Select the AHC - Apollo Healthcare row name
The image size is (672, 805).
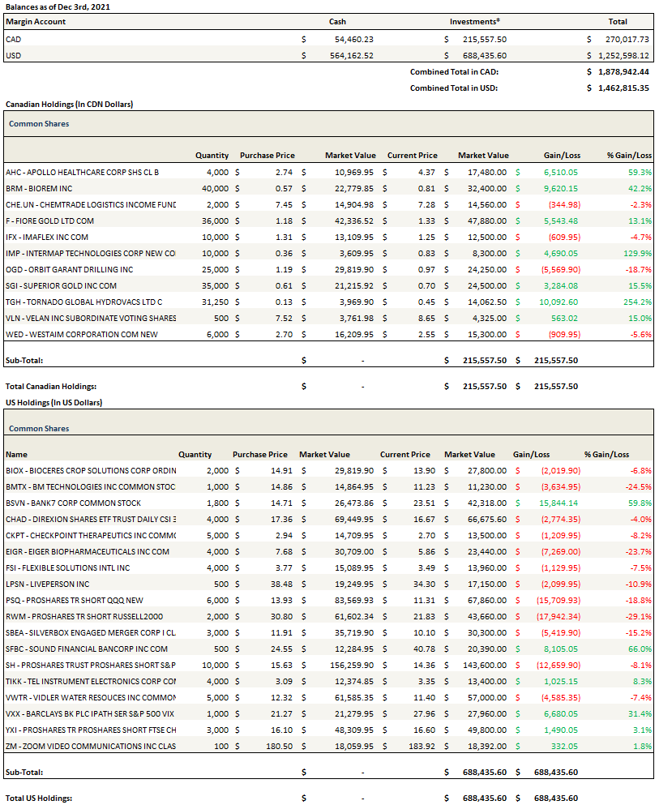pos(83,172)
